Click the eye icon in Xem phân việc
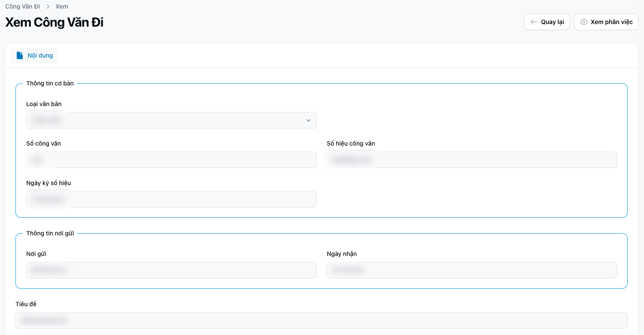 (x=583, y=22)
